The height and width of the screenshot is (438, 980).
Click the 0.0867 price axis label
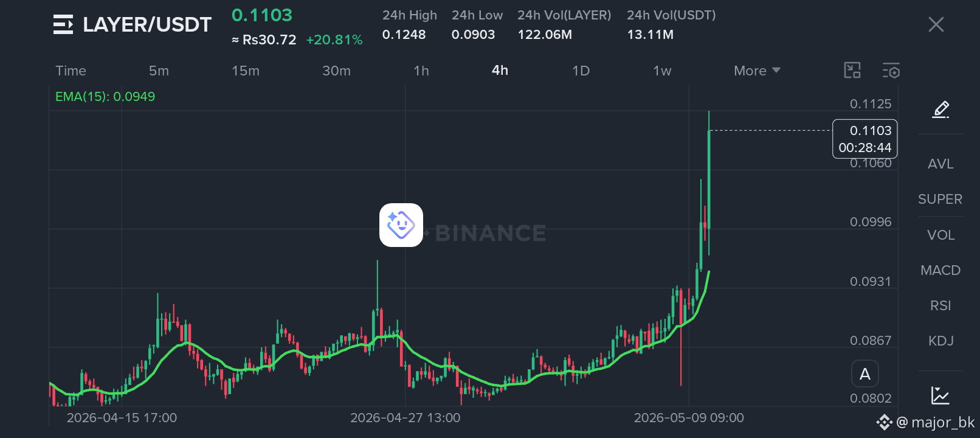click(871, 341)
